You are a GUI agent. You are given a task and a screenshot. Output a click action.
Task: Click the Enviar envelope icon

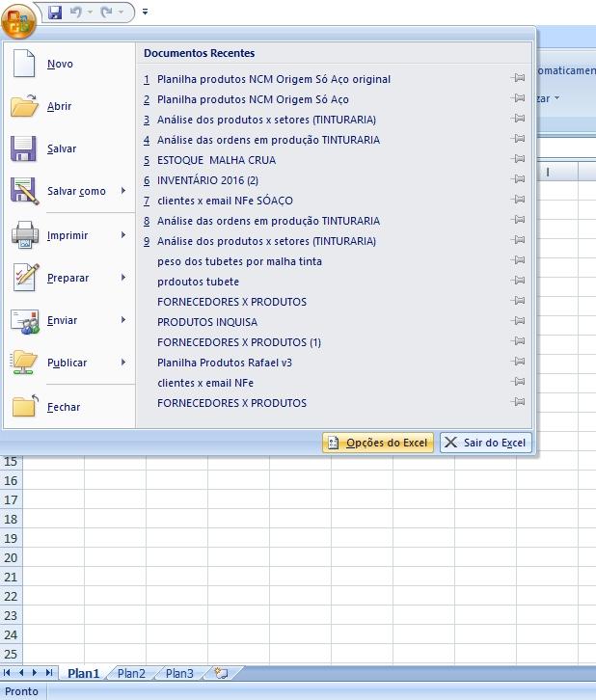click(x=25, y=321)
